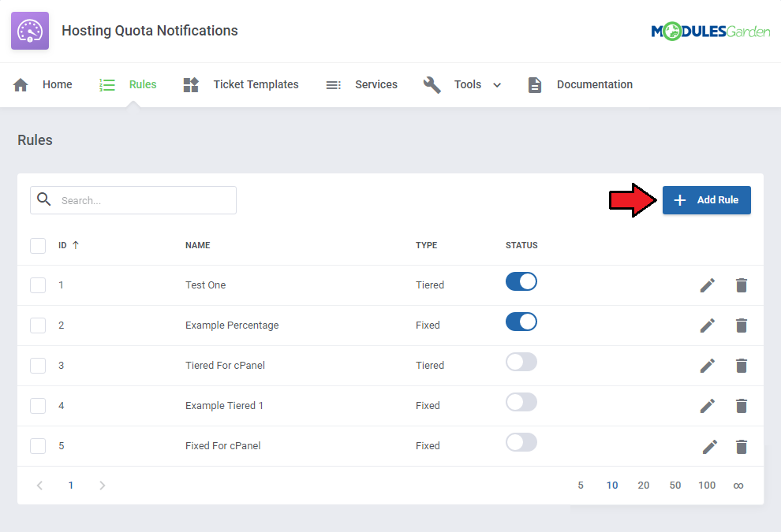Viewport: 781px width, 532px height.
Task: Enable the Example Tiered 1 status toggle
Action: tap(521, 402)
